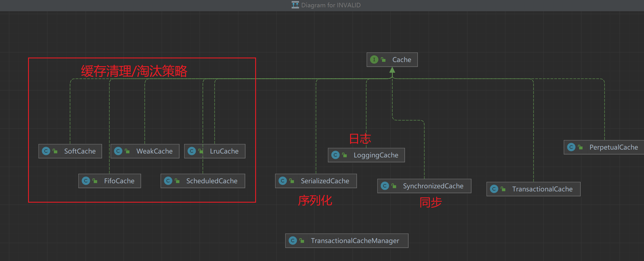644x261 pixels.
Task: Click the class icon of LruCache
Action: coord(192,151)
